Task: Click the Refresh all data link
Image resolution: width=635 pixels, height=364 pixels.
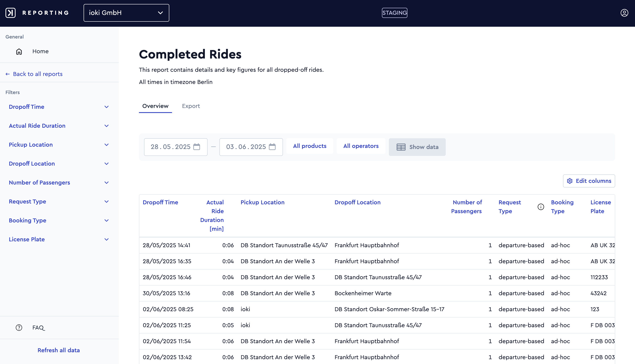Action: 59,350
